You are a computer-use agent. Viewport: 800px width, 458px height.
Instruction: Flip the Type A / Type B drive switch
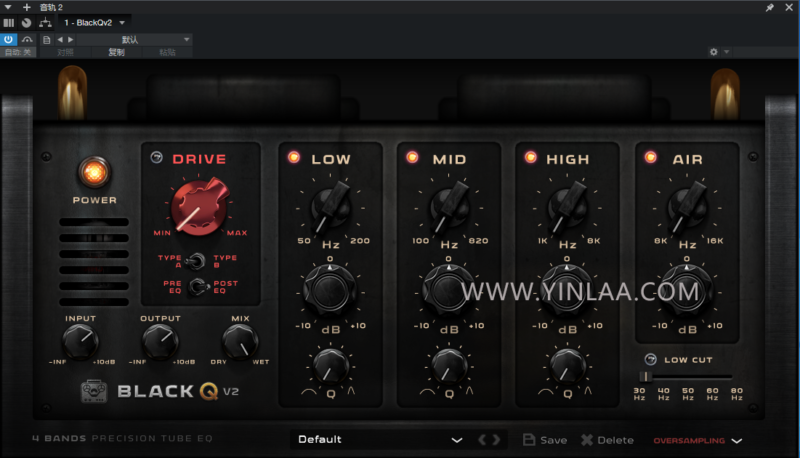(198, 260)
